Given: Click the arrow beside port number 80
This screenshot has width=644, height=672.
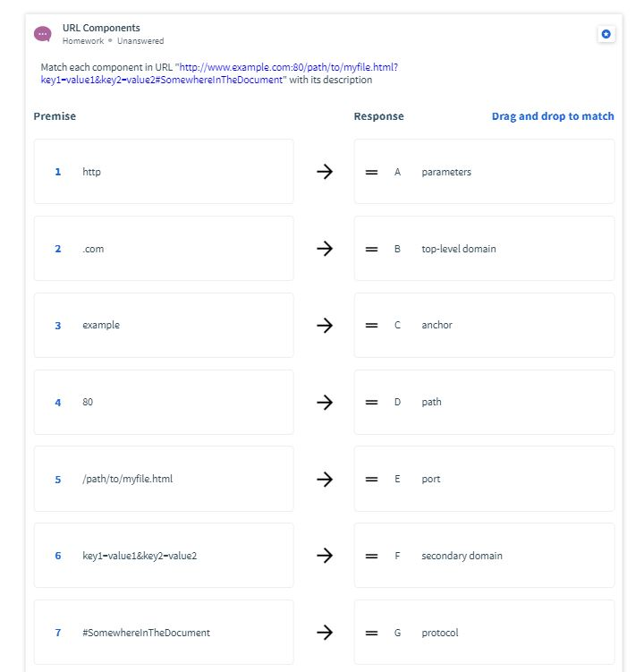Looking at the screenshot, I should (325, 403).
